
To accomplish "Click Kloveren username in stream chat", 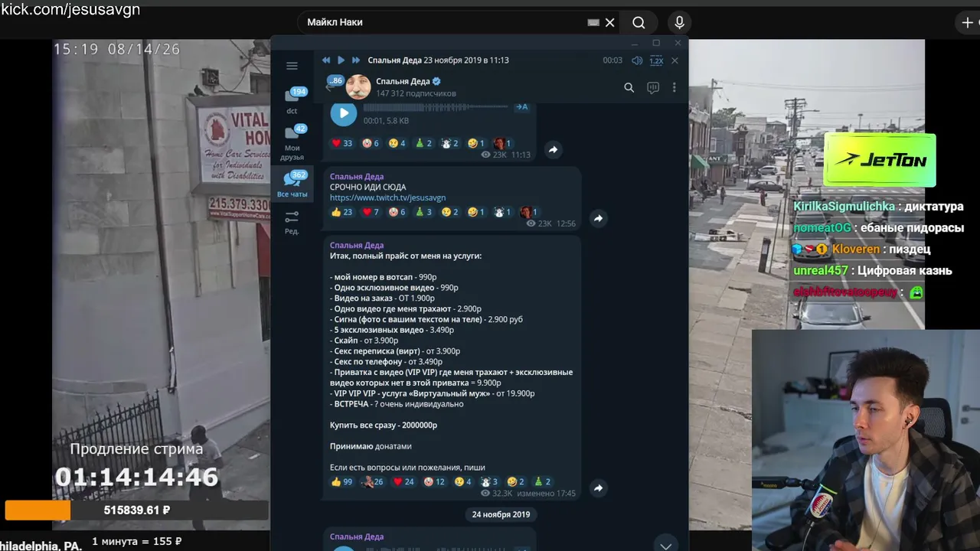I will 855,249.
